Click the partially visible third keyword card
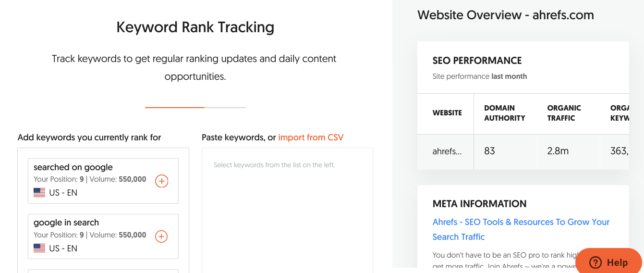This screenshot has height=273, width=644. click(103, 271)
